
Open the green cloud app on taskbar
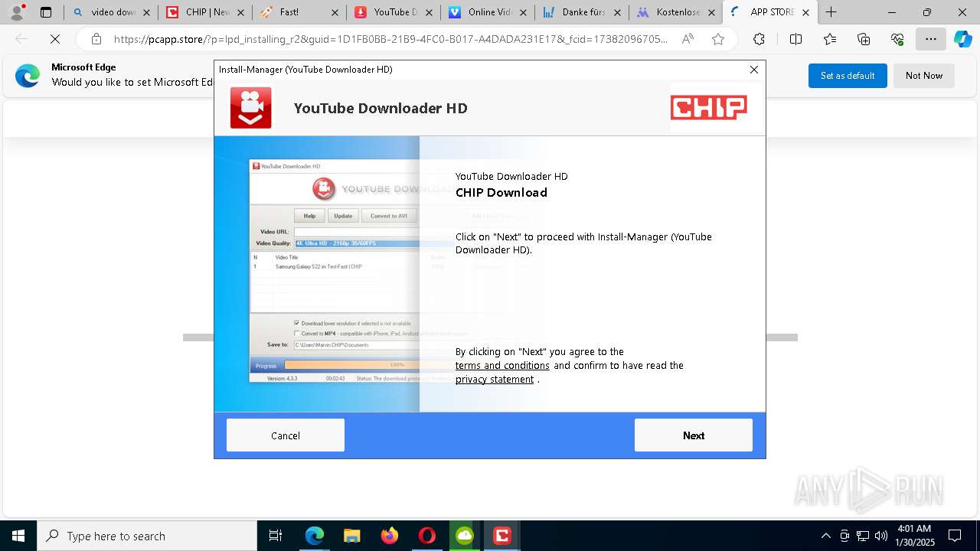click(465, 536)
